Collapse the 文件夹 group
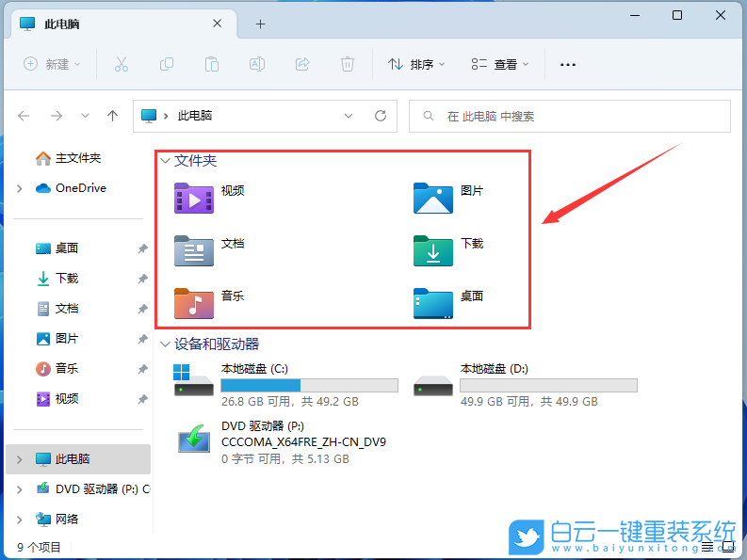 (x=165, y=161)
